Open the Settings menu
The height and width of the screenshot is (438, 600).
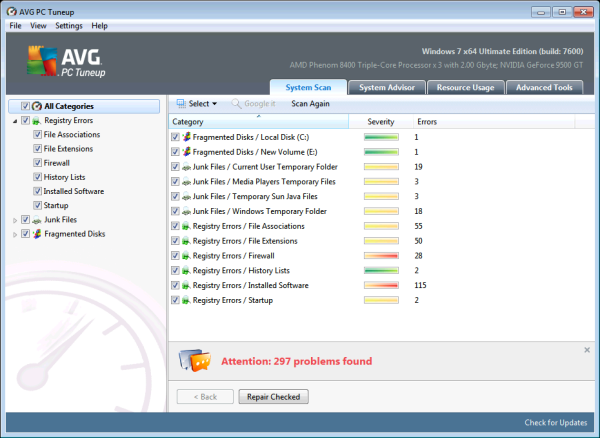pos(69,26)
